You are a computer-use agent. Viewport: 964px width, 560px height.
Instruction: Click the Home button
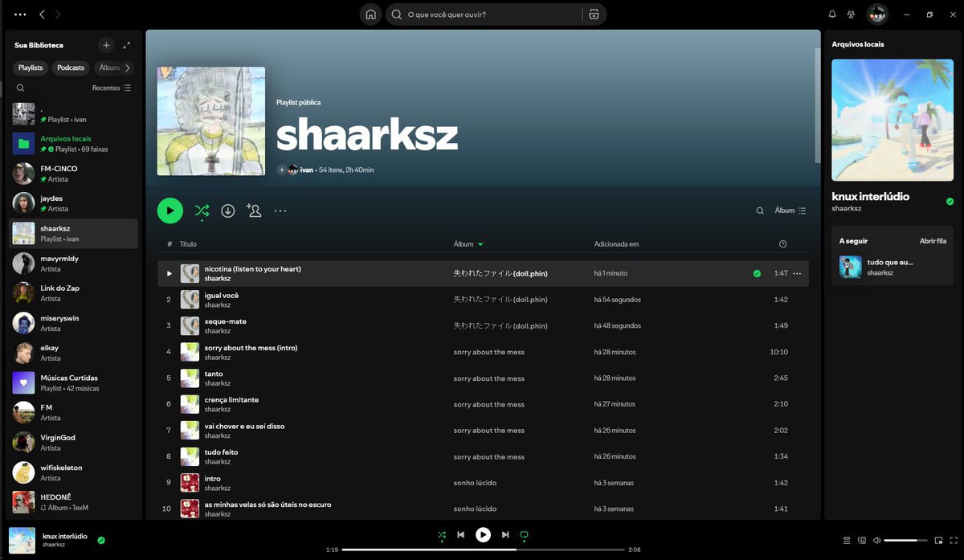(x=370, y=14)
